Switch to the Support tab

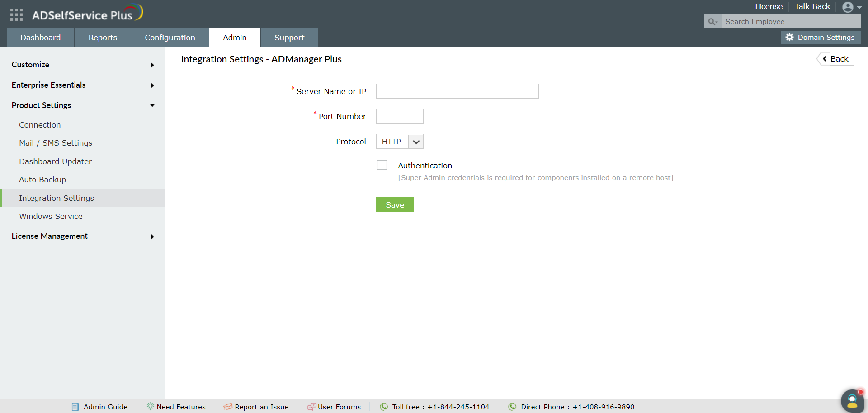pos(289,38)
